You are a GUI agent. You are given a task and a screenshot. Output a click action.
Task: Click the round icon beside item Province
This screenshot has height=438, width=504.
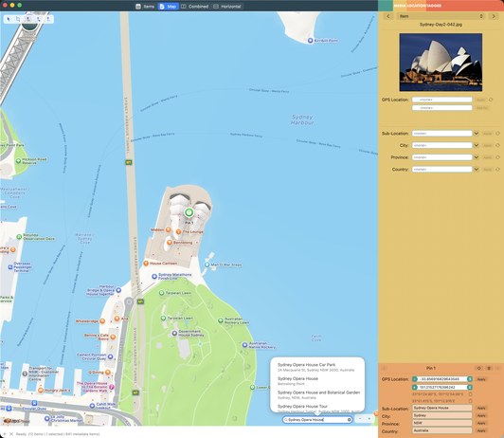pos(497,157)
